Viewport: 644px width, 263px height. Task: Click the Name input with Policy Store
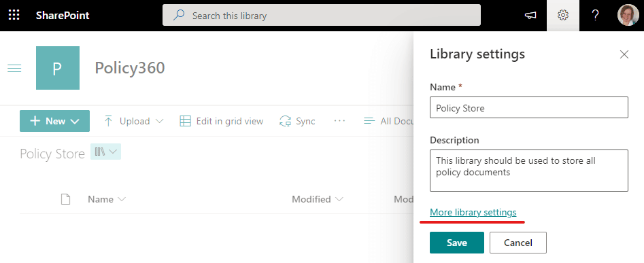529,107
